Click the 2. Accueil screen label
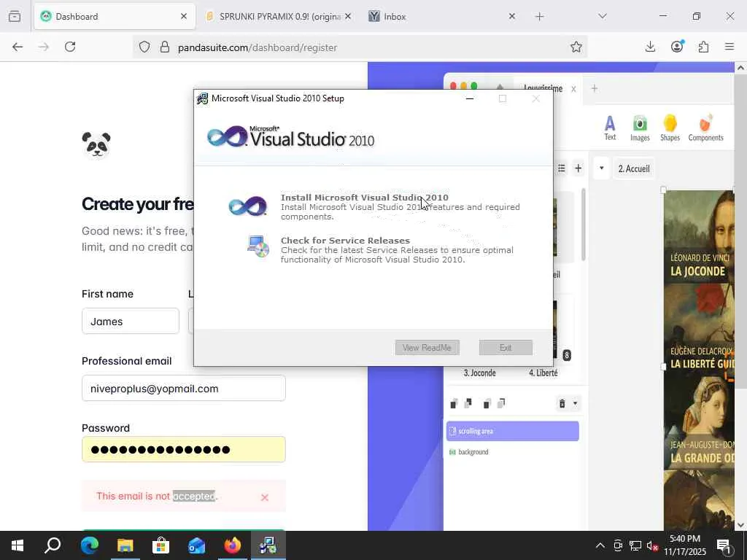 tap(634, 168)
